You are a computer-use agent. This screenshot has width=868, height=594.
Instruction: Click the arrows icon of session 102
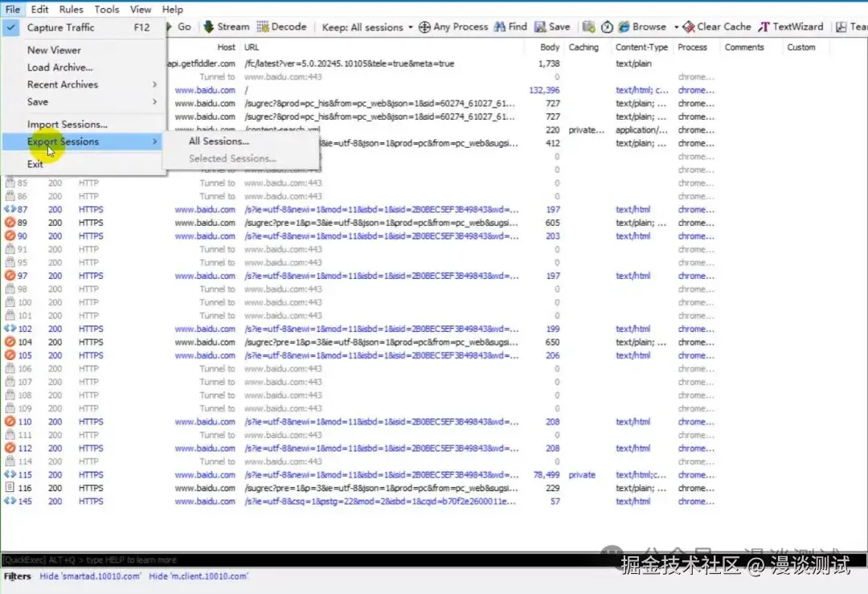10,328
